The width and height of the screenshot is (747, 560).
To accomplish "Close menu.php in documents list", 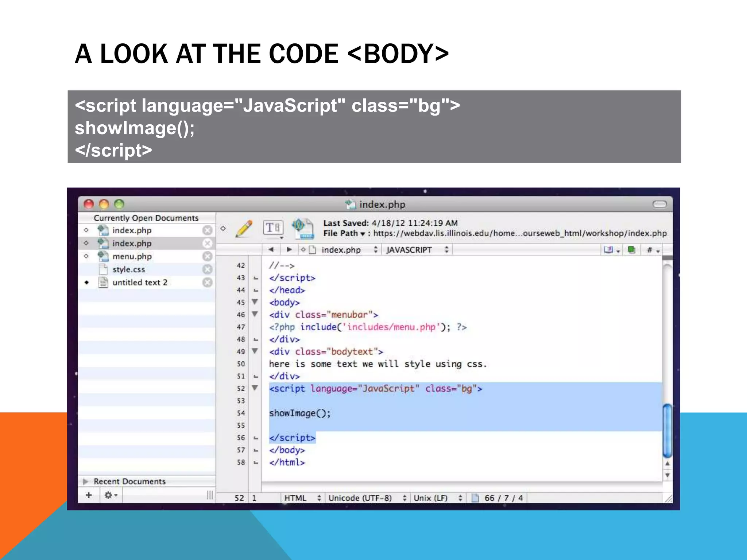I will [207, 256].
